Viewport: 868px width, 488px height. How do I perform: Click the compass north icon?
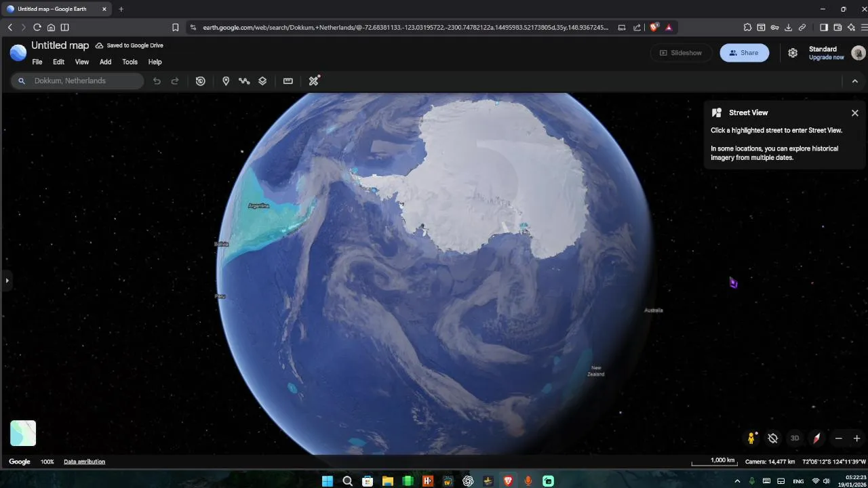(x=816, y=439)
